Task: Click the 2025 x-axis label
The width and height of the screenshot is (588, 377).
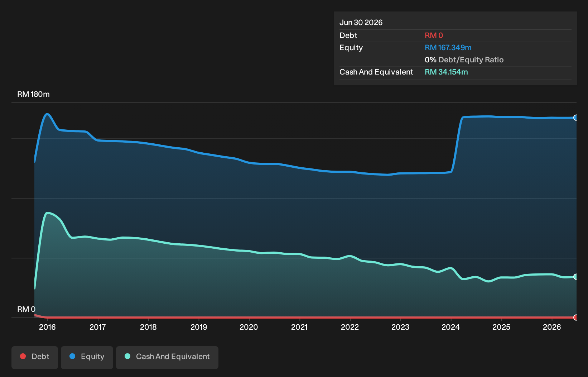Action: tap(501, 327)
